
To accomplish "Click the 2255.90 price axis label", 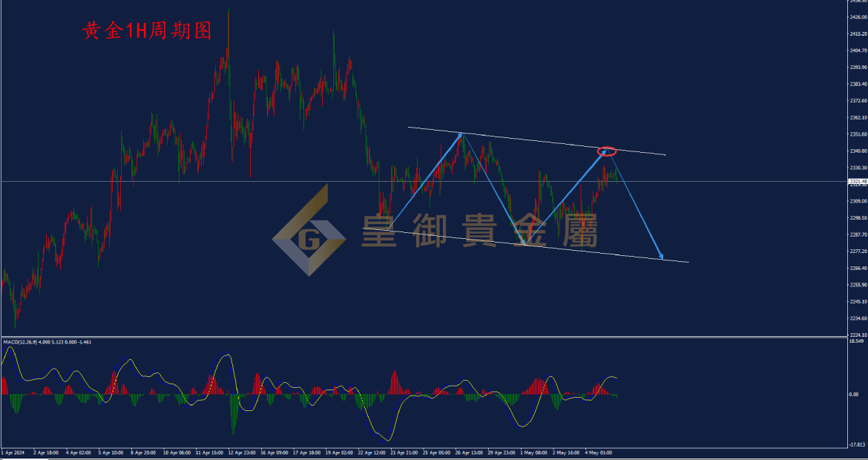I will pos(859,284).
